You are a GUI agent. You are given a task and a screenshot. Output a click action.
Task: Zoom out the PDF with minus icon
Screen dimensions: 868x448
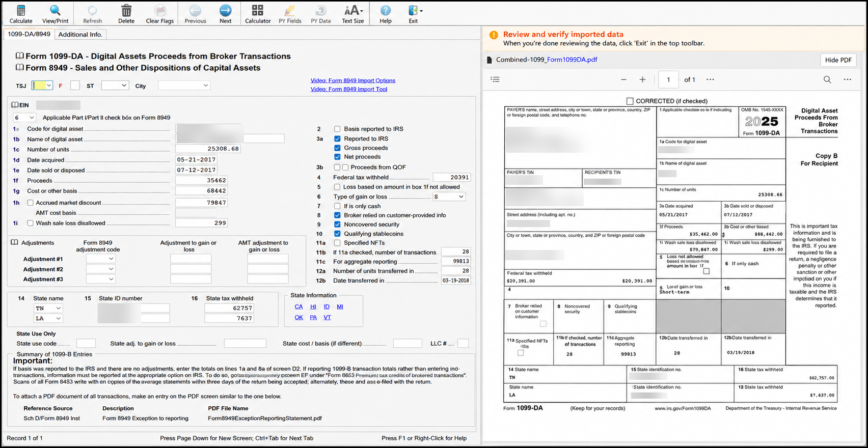tap(623, 79)
